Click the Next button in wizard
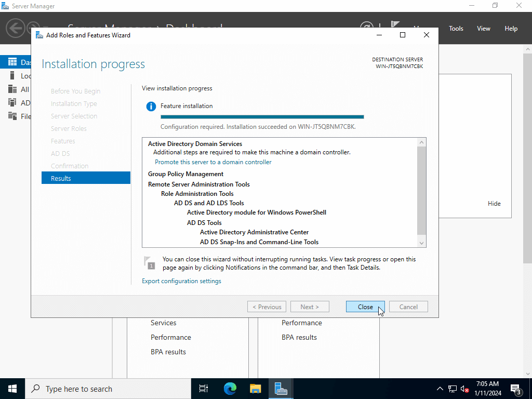The height and width of the screenshot is (399, 532). click(x=310, y=307)
